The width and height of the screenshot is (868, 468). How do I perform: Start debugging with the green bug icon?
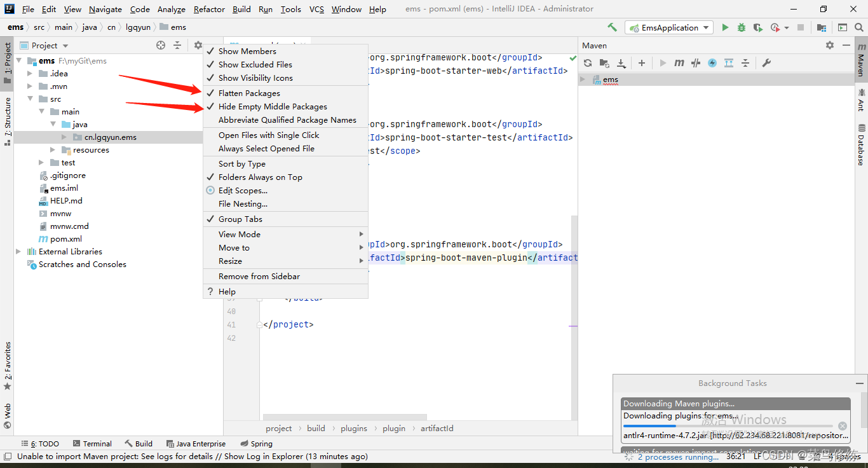pyautogui.click(x=742, y=27)
